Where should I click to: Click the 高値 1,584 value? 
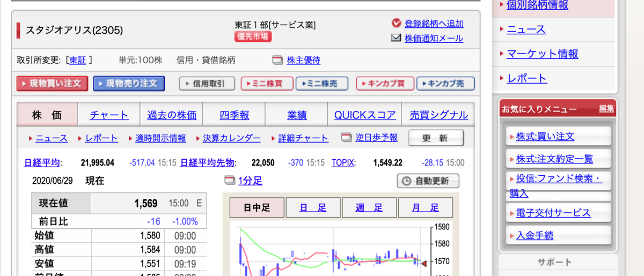[x=150, y=250]
